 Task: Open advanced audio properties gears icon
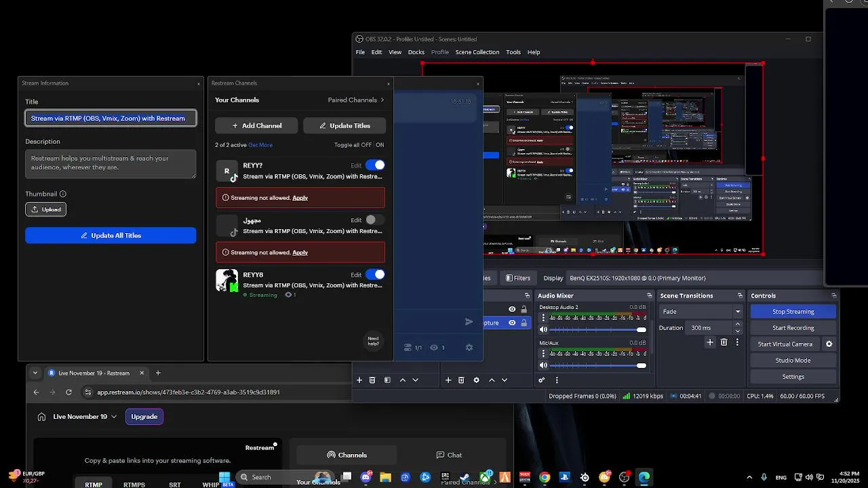(x=542, y=380)
